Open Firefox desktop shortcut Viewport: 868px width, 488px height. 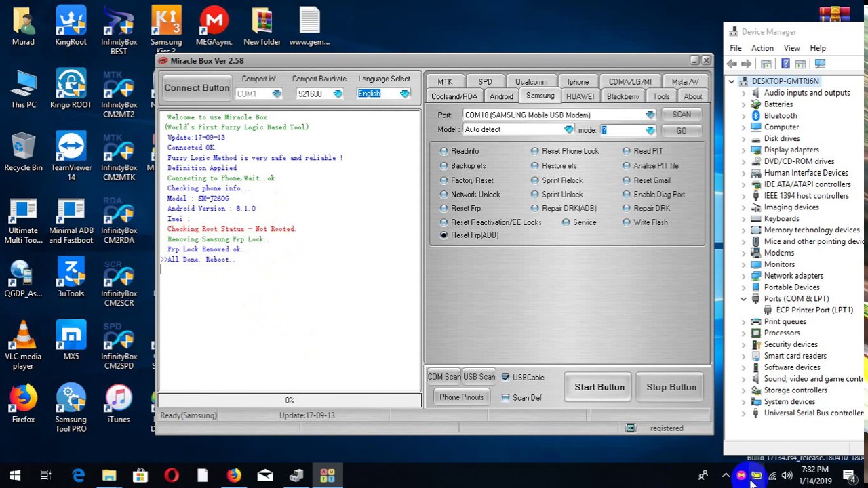(x=23, y=404)
